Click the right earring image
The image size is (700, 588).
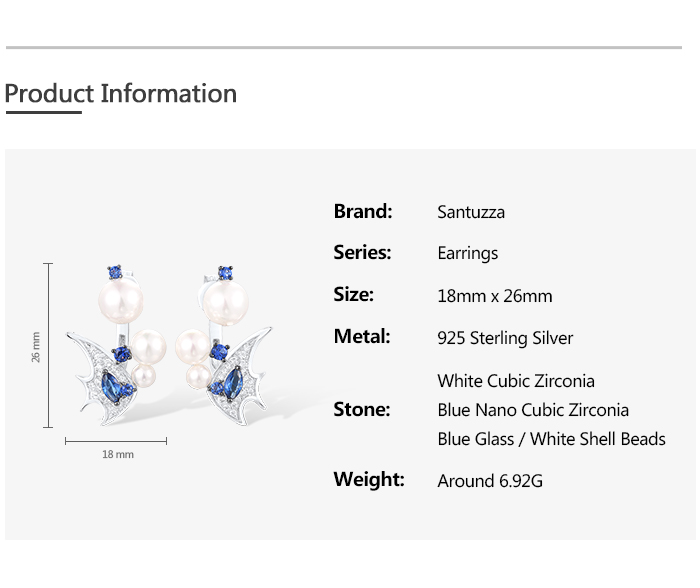pos(224,345)
